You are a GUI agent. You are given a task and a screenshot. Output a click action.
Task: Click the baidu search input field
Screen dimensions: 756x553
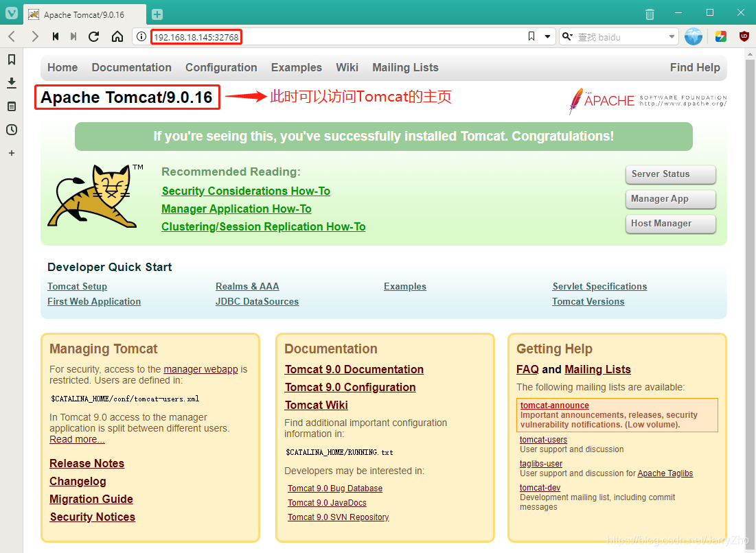[x=619, y=37]
